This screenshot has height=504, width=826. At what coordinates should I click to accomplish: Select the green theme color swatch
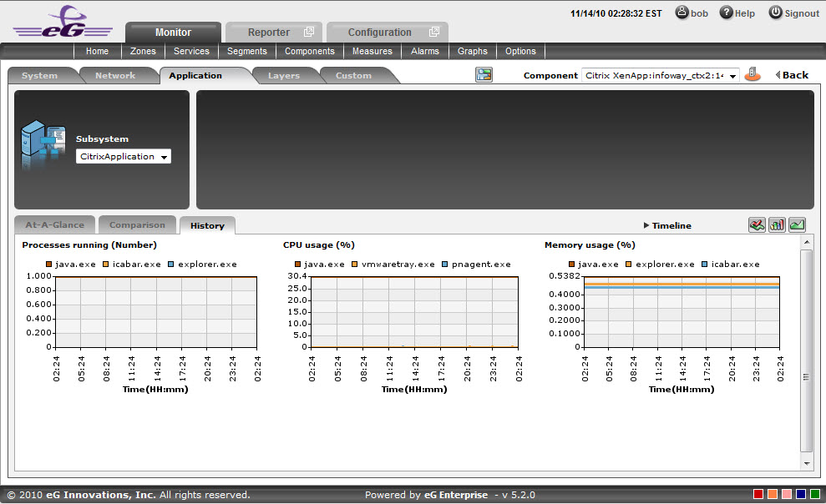(x=815, y=494)
